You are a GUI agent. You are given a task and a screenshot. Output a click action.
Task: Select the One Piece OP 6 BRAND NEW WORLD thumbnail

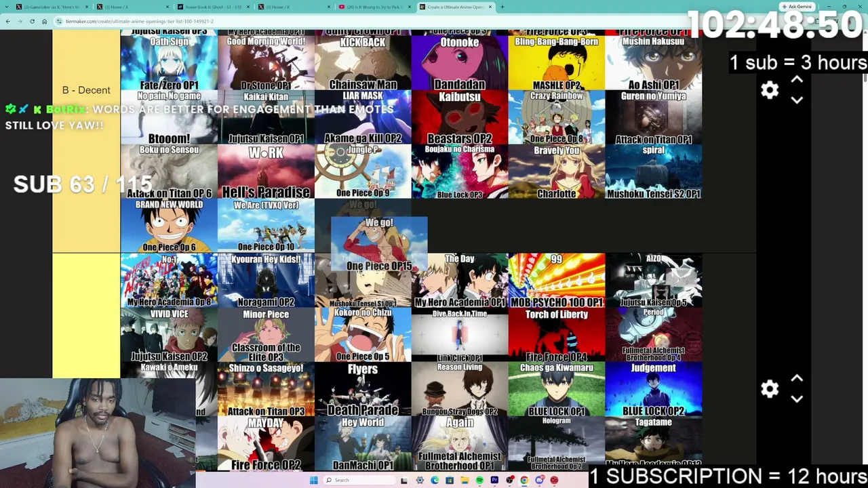coord(169,226)
